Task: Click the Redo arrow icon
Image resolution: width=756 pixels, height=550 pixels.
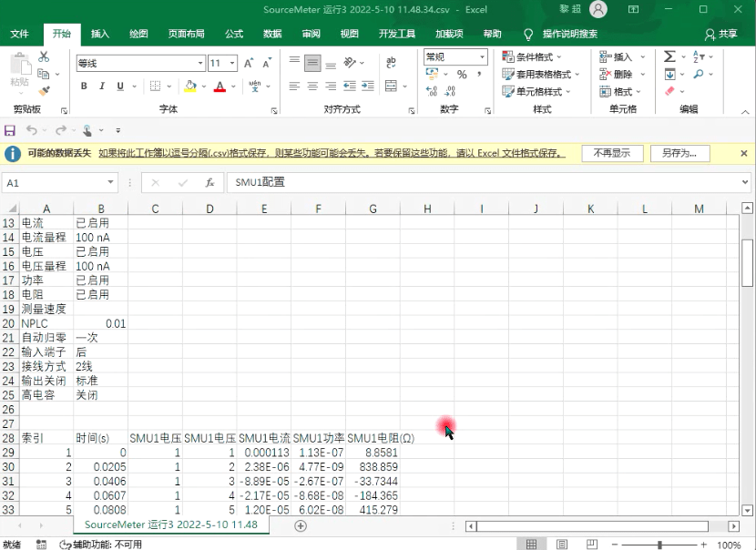Action: pos(61,130)
